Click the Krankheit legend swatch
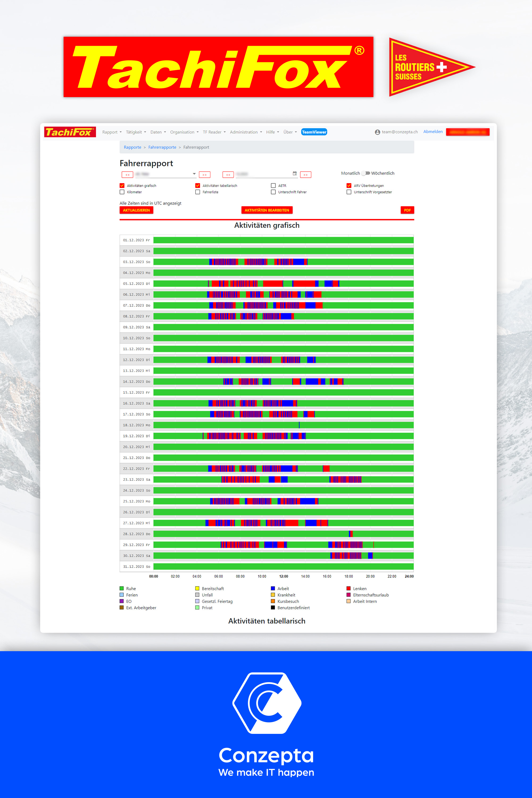 pyautogui.click(x=273, y=595)
